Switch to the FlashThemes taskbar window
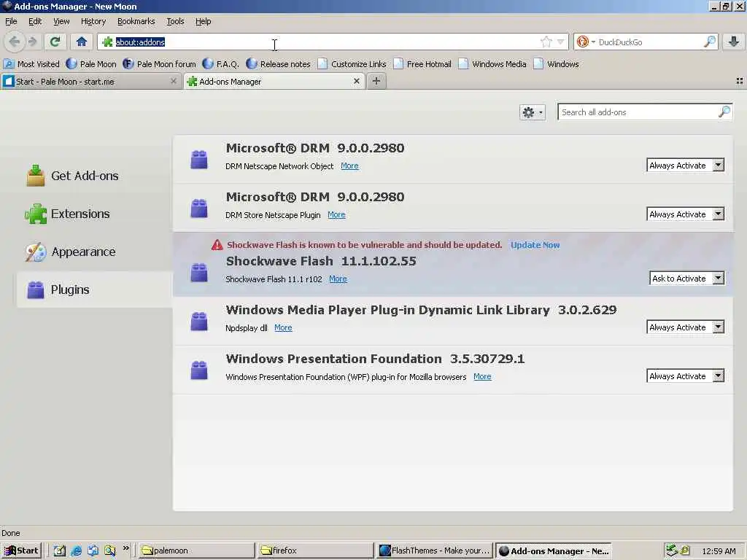The image size is (747, 560). (435, 551)
